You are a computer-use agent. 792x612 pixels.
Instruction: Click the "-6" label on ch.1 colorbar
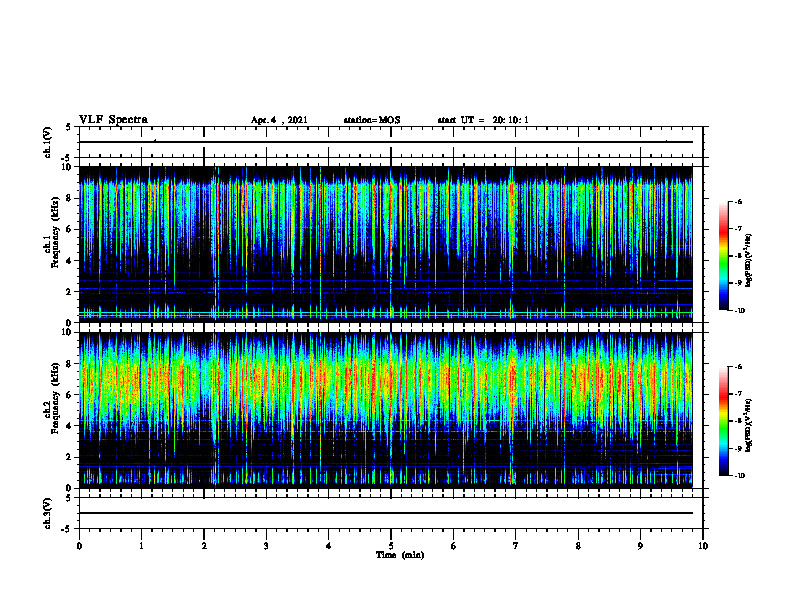738,202
